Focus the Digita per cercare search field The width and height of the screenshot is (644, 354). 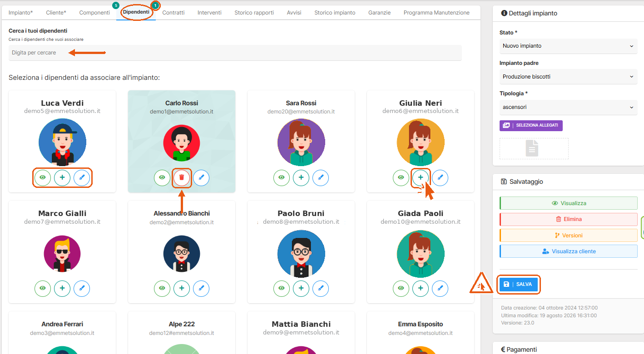235,53
